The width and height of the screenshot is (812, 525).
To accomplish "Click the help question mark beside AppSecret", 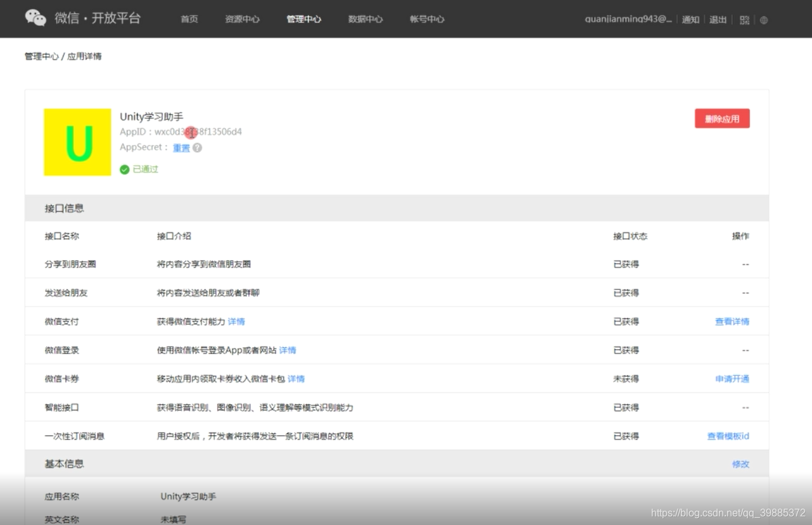I will [x=198, y=148].
